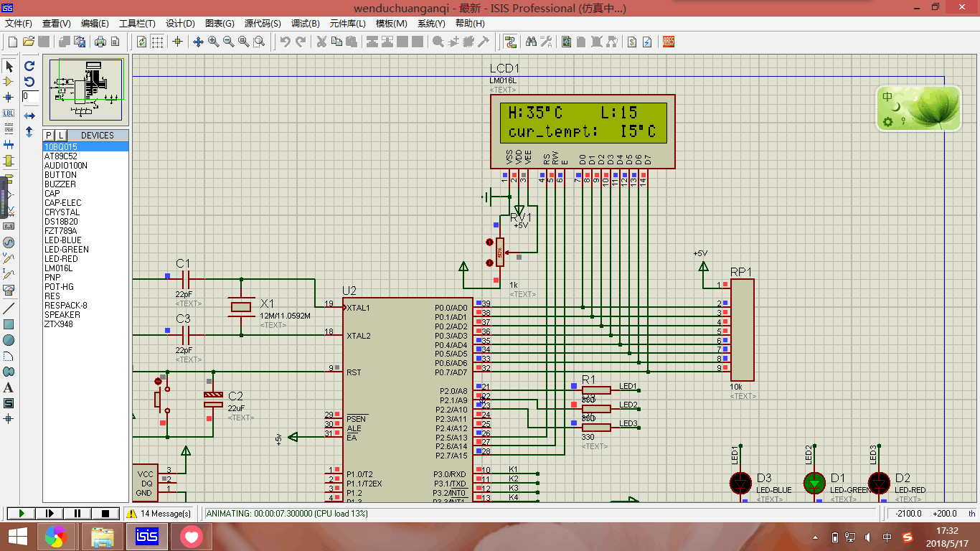
Task: Increase RV1 potentiometer with upper red dot
Action: point(490,242)
